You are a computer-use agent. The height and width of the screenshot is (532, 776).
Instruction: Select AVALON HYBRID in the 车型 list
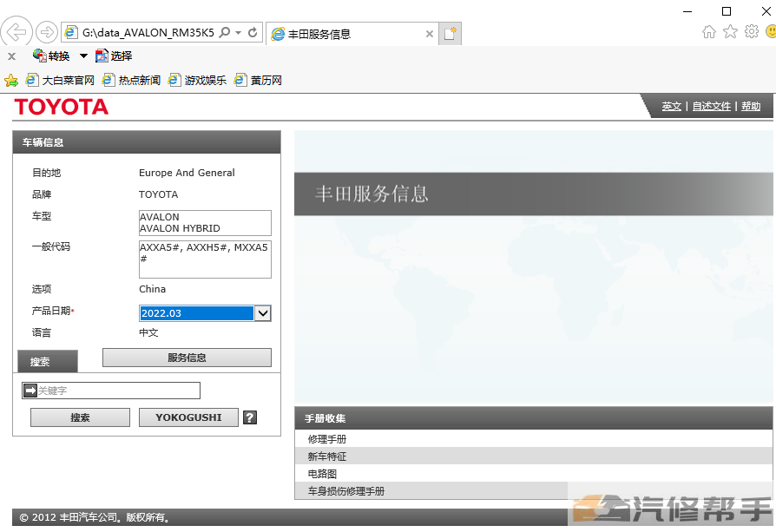click(x=181, y=228)
